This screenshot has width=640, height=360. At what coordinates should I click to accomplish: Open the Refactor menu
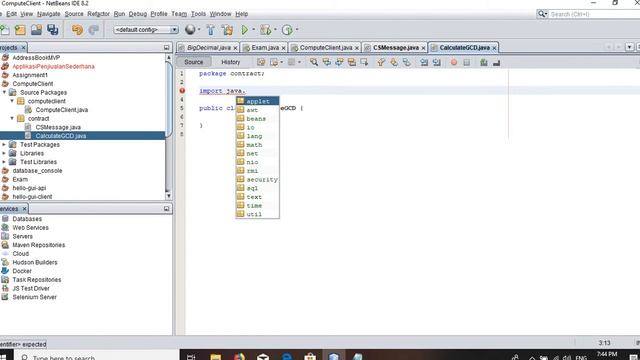98,14
